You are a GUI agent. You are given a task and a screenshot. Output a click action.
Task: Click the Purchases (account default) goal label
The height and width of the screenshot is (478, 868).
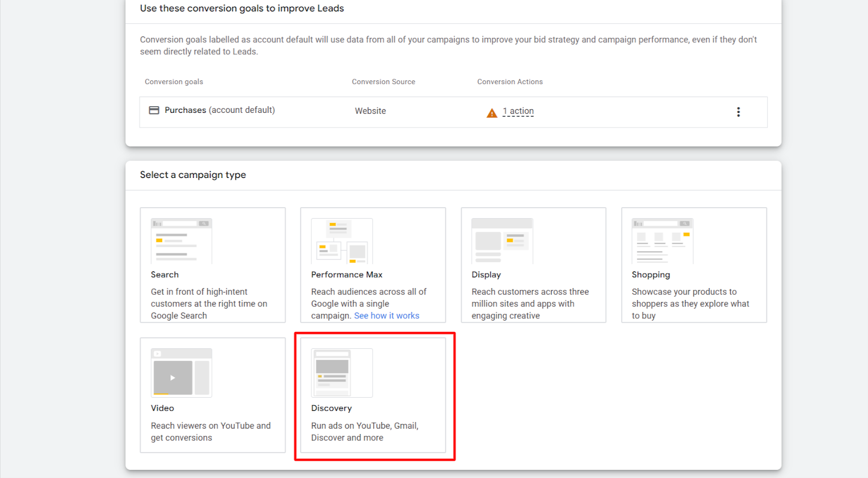tap(220, 110)
